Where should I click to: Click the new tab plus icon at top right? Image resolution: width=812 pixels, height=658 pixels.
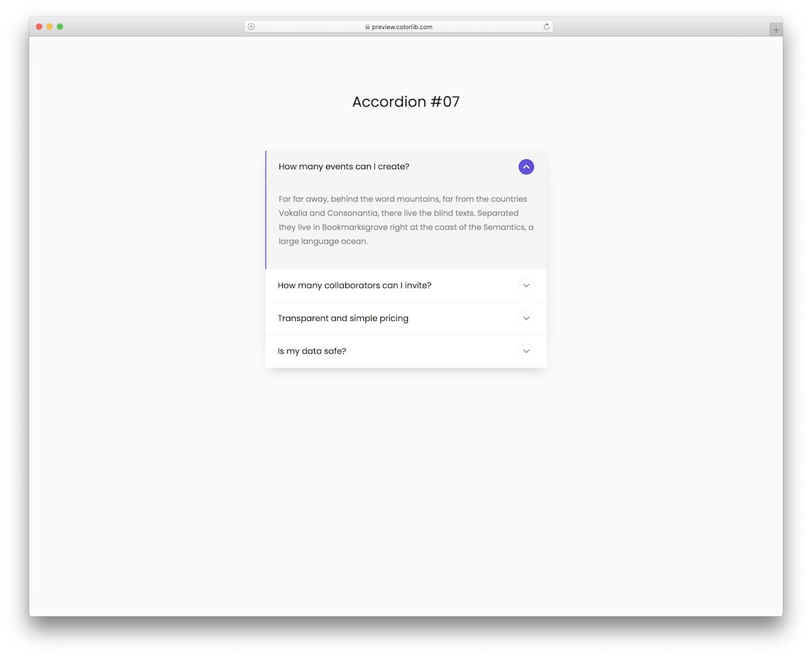coord(775,29)
